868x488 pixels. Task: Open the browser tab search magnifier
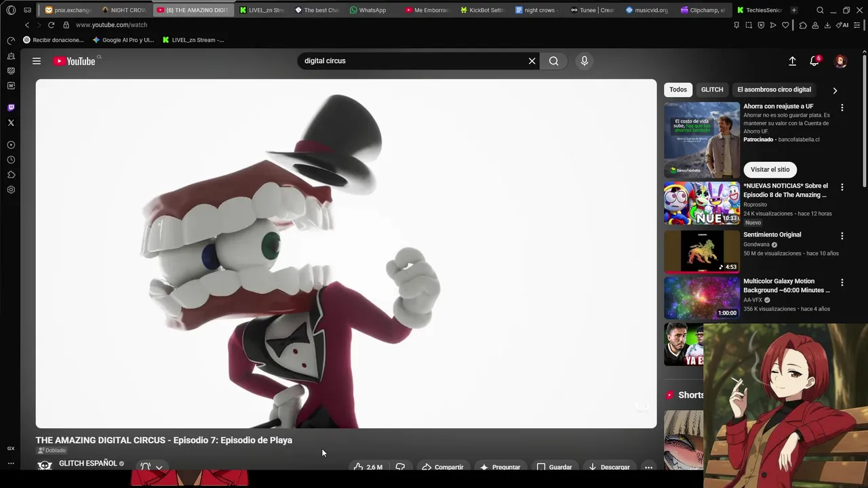tap(821, 10)
